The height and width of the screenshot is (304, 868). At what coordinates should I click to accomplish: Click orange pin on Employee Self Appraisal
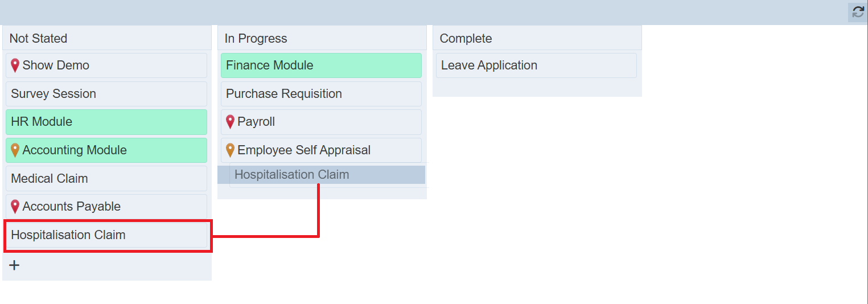tap(230, 150)
